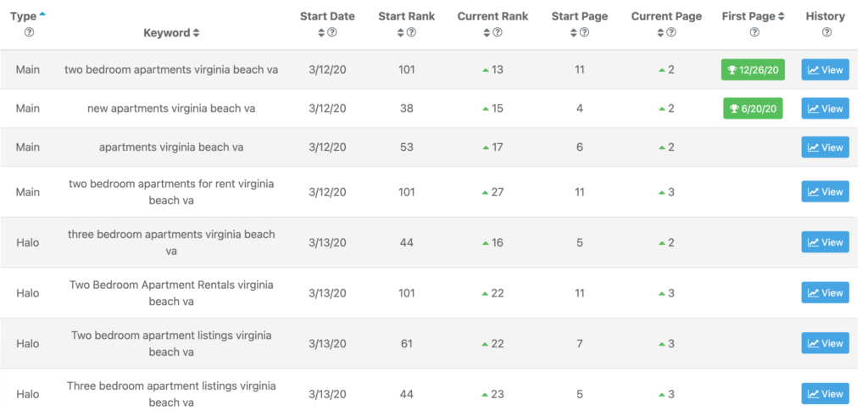Click the help icon under First Page
The image size is (868, 416).
click(x=754, y=32)
